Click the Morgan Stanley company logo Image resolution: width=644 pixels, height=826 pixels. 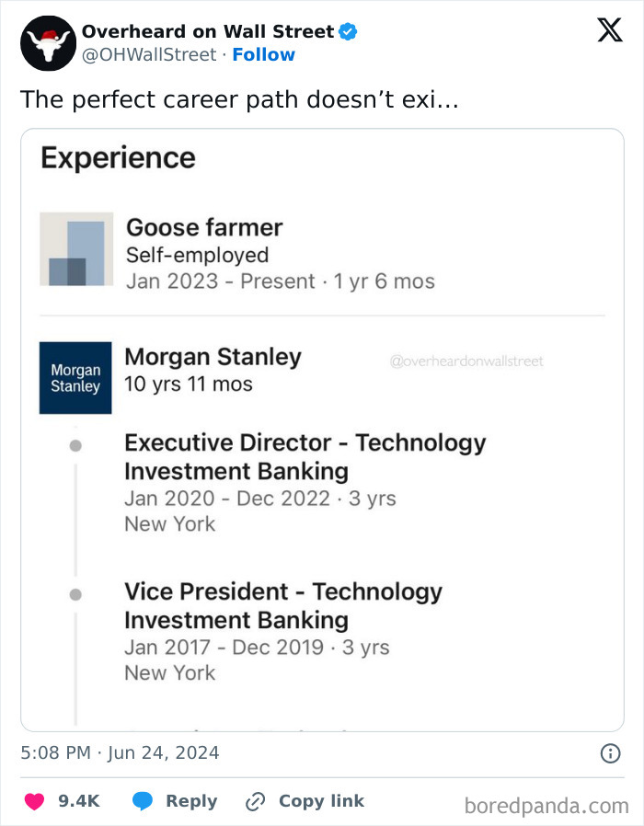(75, 377)
